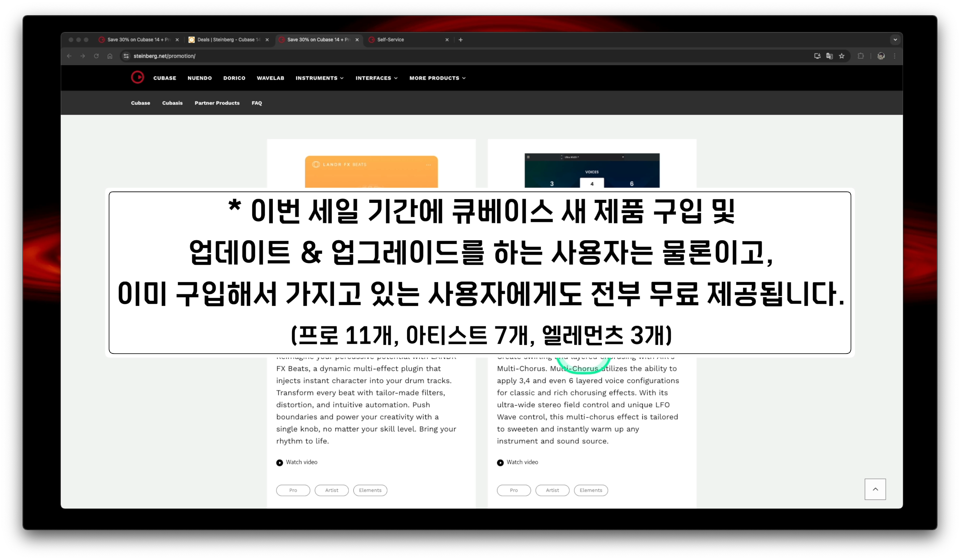Select the Cubasis sub-navigation item

pyautogui.click(x=172, y=103)
